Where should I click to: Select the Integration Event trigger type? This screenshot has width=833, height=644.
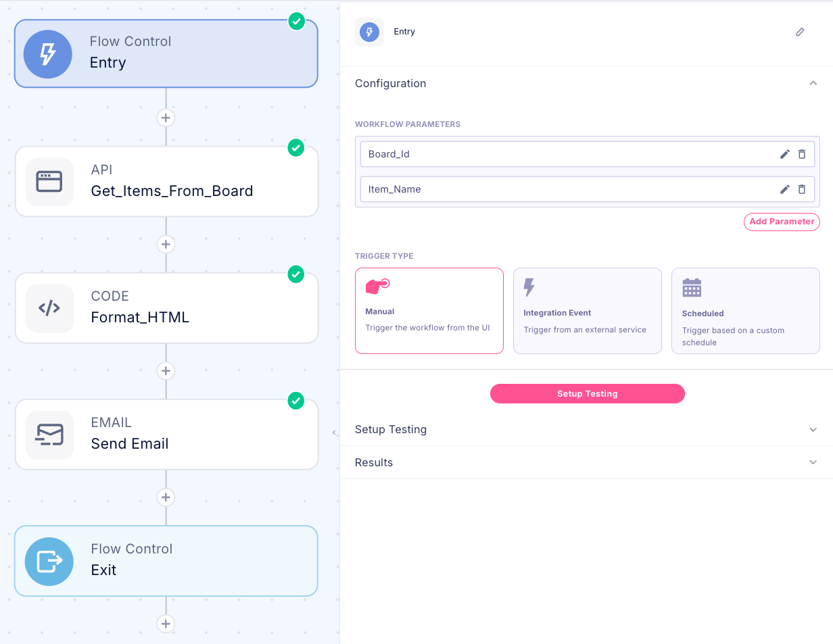tap(587, 311)
